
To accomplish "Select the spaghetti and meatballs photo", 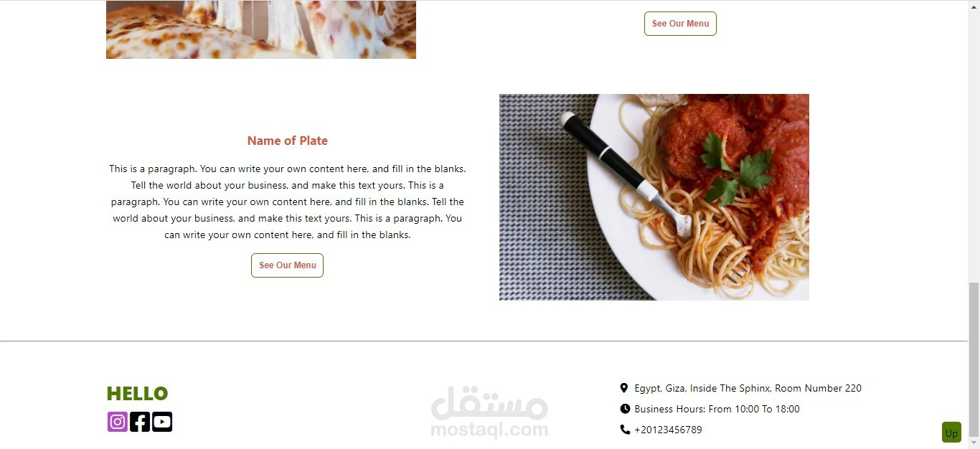I will (x=654, y=197).
